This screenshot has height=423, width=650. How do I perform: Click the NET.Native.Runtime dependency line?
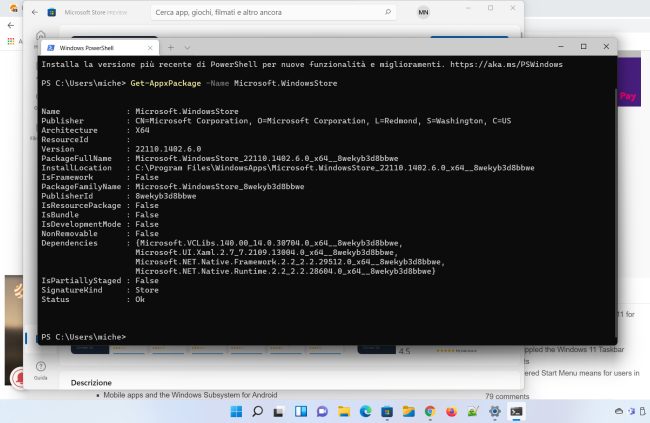point(285,271)
